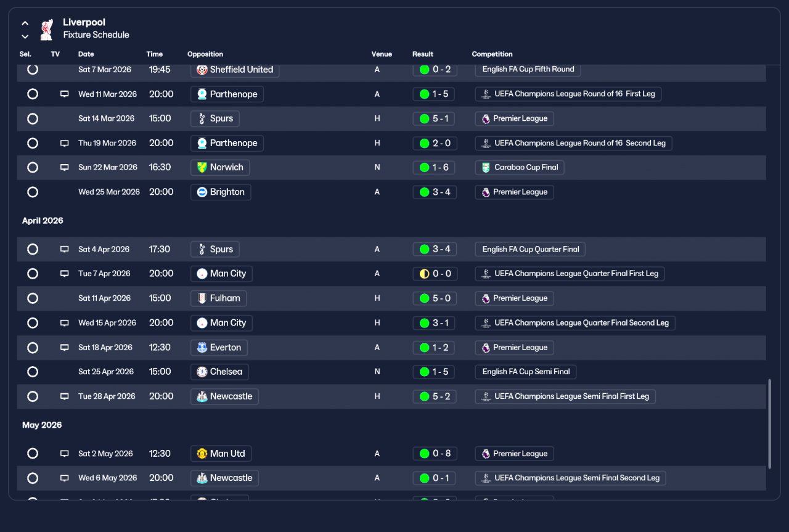Image resolution: width=789 pixels, height=532 pixels.
Task: Click Premier League logo on Fulham row
Action: pyautogui.click(x=486, y=298)
